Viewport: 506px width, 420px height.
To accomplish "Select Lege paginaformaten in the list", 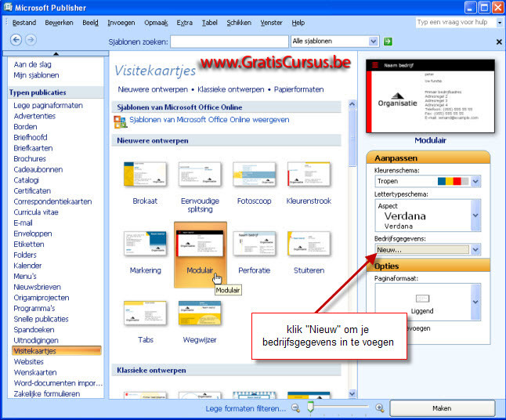I will [48, 105].
